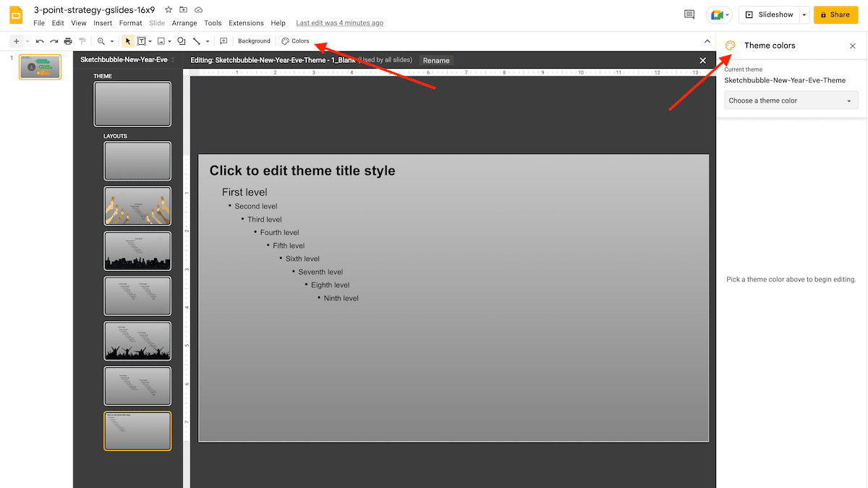This screenshot has width=868, height=488.
Task: Expand the Slideshow options arrow
Action: (x=804, y=14)
